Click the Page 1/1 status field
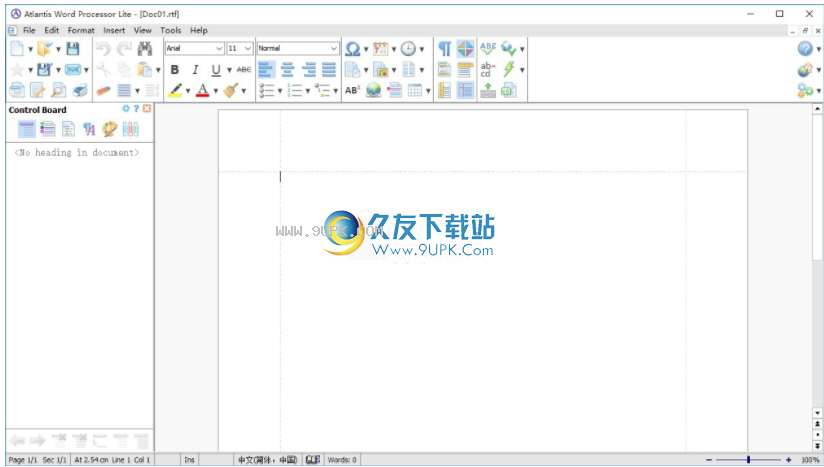This screenshot has height=467, width=824. pos(23,460)
